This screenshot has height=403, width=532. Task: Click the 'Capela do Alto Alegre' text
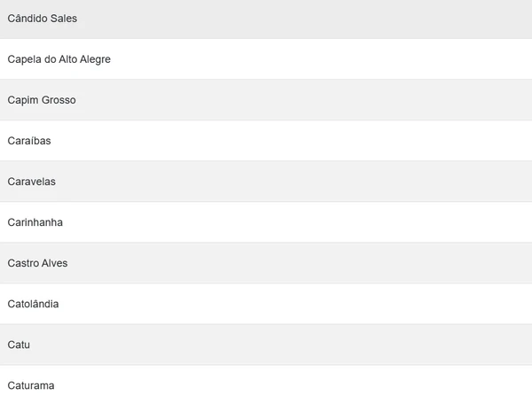(59, 59)
